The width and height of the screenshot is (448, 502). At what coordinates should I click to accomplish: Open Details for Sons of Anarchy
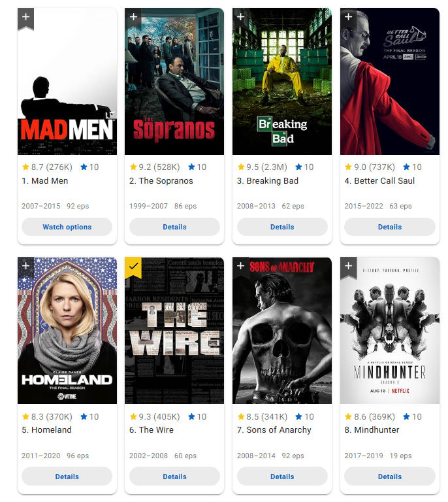(x=282, y=477)
